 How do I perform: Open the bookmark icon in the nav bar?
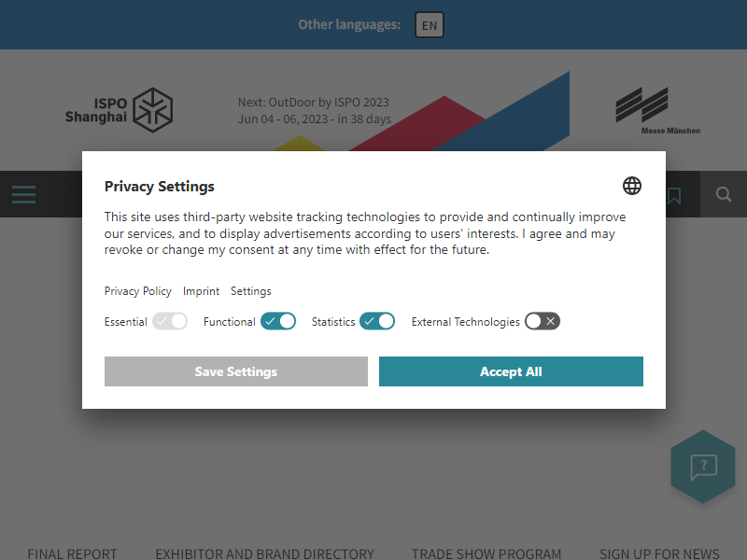[674, 195]
